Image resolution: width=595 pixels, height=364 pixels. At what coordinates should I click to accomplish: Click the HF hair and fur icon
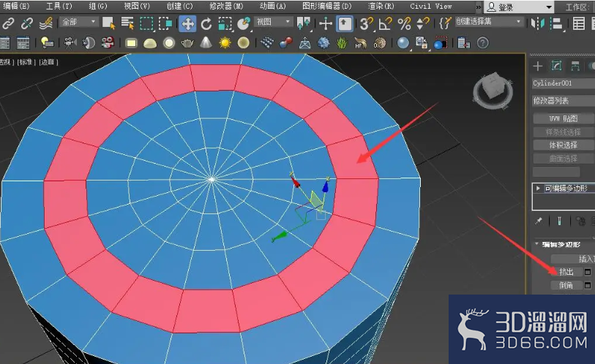(361, 43)
